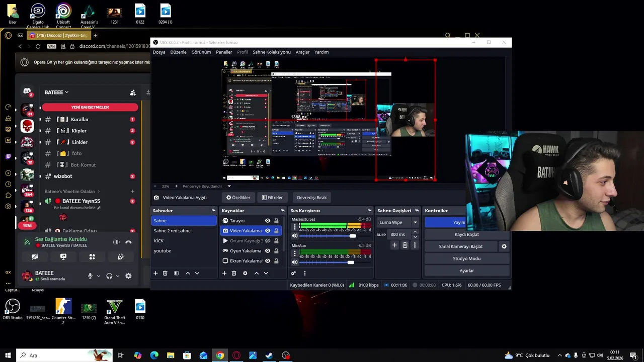The height and width of the screenshot is (362, 644).
Task: Click Filtreler button for source
Action: click(272, 198)
